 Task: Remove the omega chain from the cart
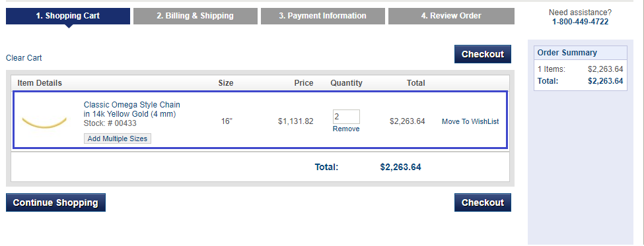coord(346,129)
